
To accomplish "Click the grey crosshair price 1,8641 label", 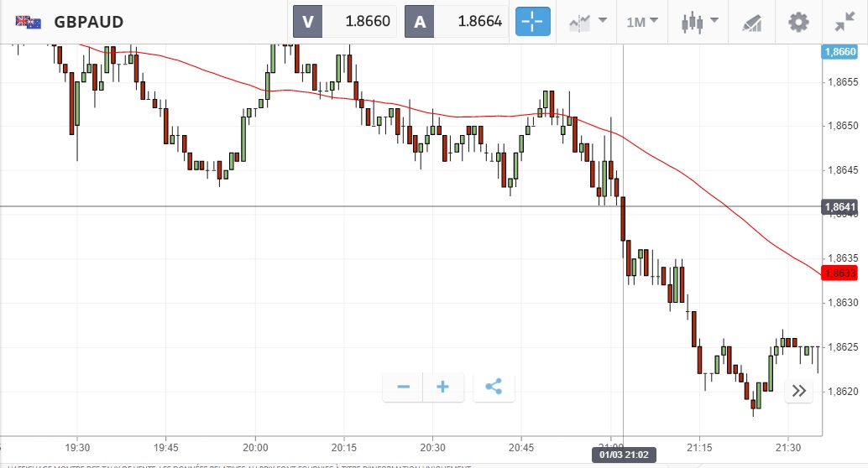I will (839, 206).
